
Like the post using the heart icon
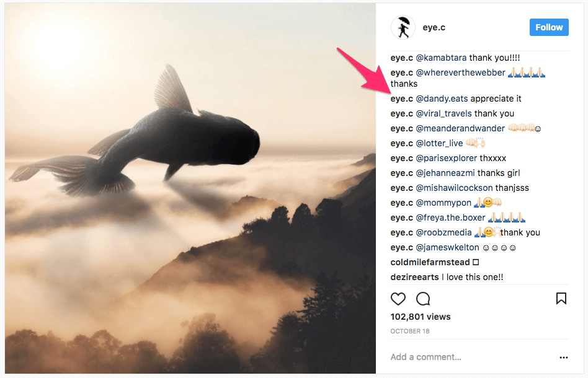point(398,299)
